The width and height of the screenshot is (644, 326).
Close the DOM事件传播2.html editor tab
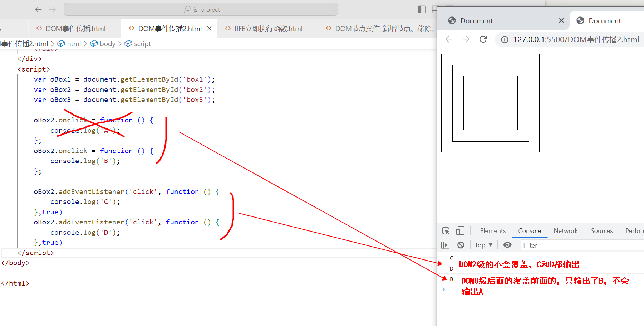[210, 28]
